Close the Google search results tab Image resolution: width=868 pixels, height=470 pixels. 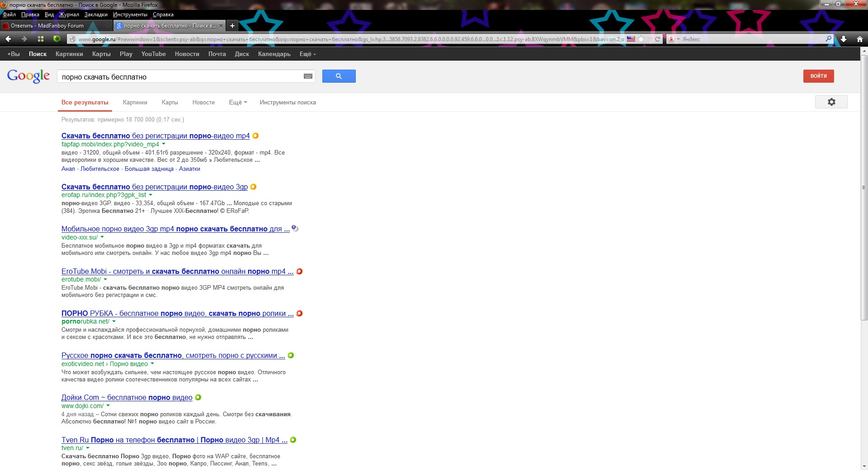[x=221, y=26]
